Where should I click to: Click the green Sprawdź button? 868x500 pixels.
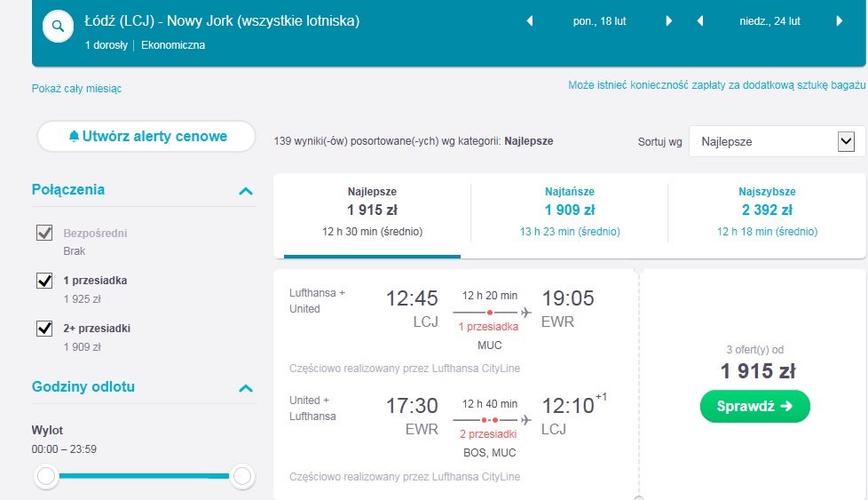click(x=755, y=407)
